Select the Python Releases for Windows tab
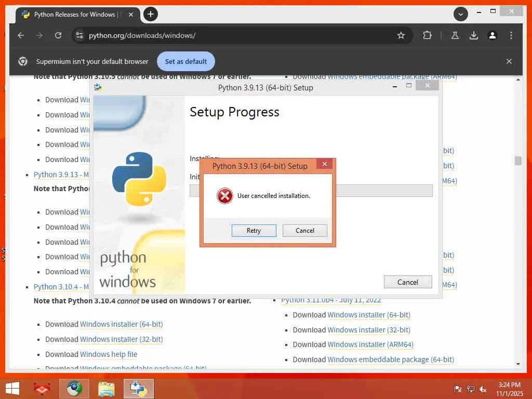Screen dimensions: 532x399 (x=75, y=15)
